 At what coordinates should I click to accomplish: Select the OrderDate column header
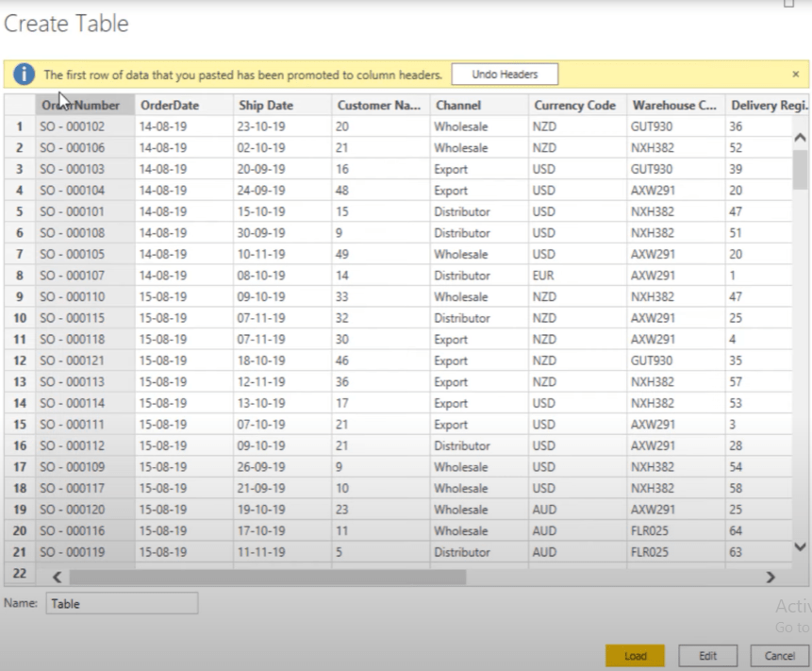click(x=184, y=105)
